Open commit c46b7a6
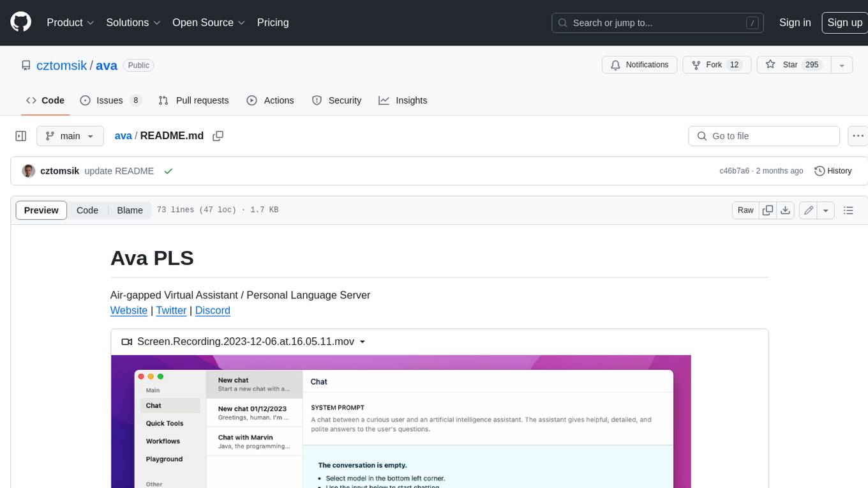This screenshot has width=868, height=488. [734, 171]
